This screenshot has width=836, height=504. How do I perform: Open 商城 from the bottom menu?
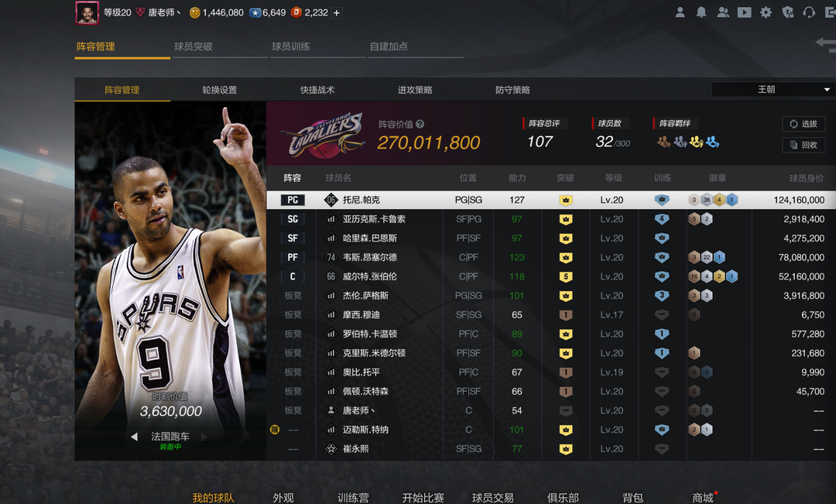(703, 498)
